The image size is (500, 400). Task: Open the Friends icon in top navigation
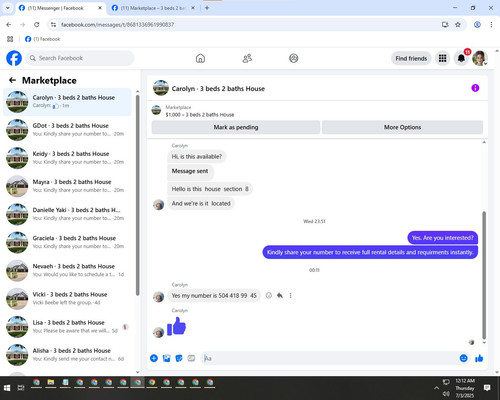247,58
